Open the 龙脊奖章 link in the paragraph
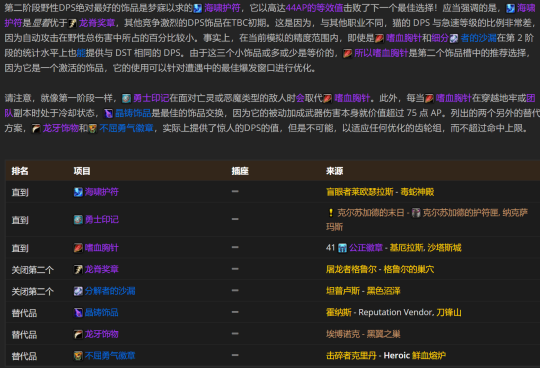540x368 pixels. (97, 23)
